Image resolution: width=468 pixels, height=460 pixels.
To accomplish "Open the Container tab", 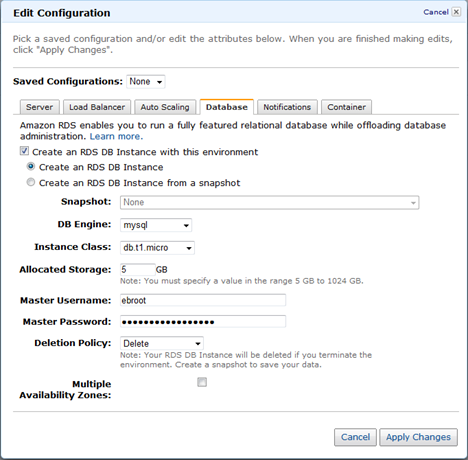I will pyautogui.click(x=346, y=107).
